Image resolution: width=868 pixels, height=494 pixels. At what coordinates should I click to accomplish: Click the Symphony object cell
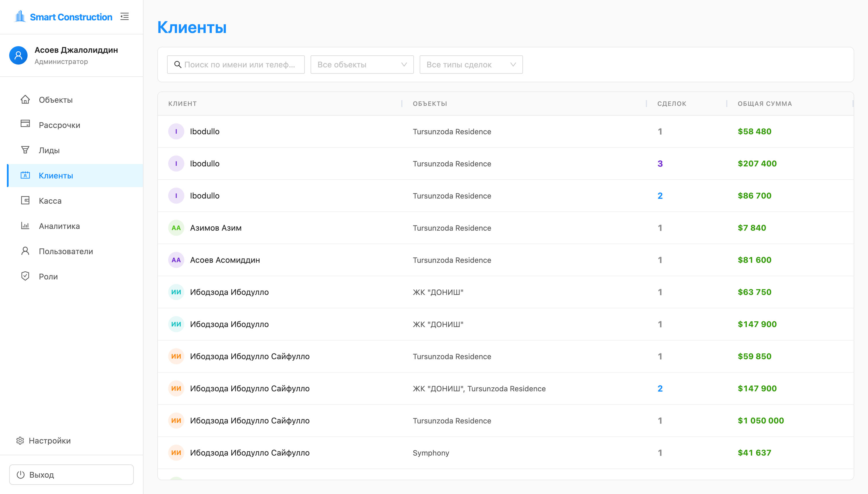pos(431,453)
